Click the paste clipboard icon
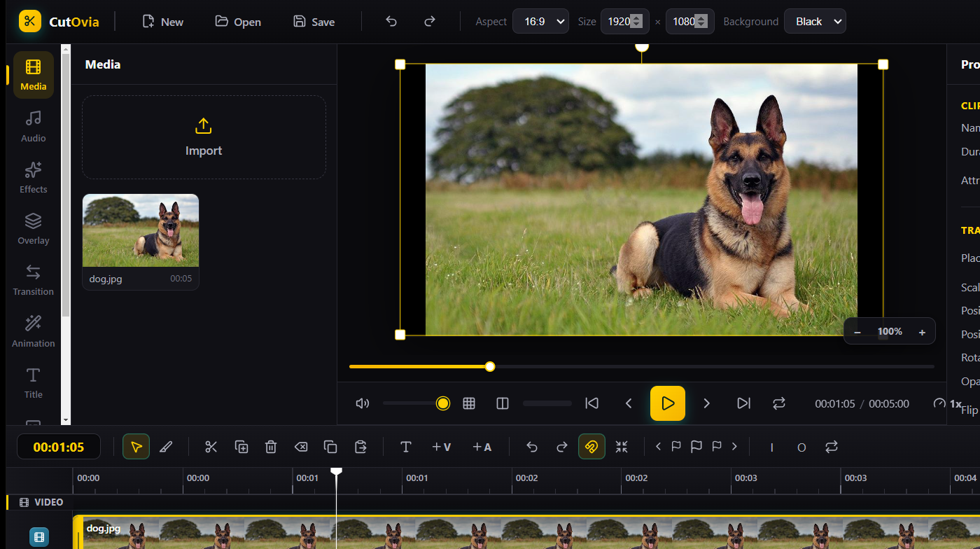Screen dimensions: 980x549 click(360, 447)
